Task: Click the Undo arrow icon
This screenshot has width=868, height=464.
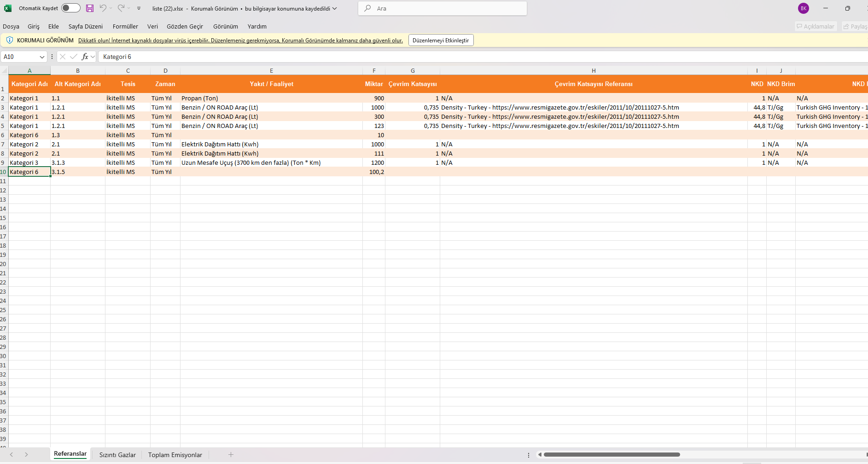Action: tap(103, 8)
